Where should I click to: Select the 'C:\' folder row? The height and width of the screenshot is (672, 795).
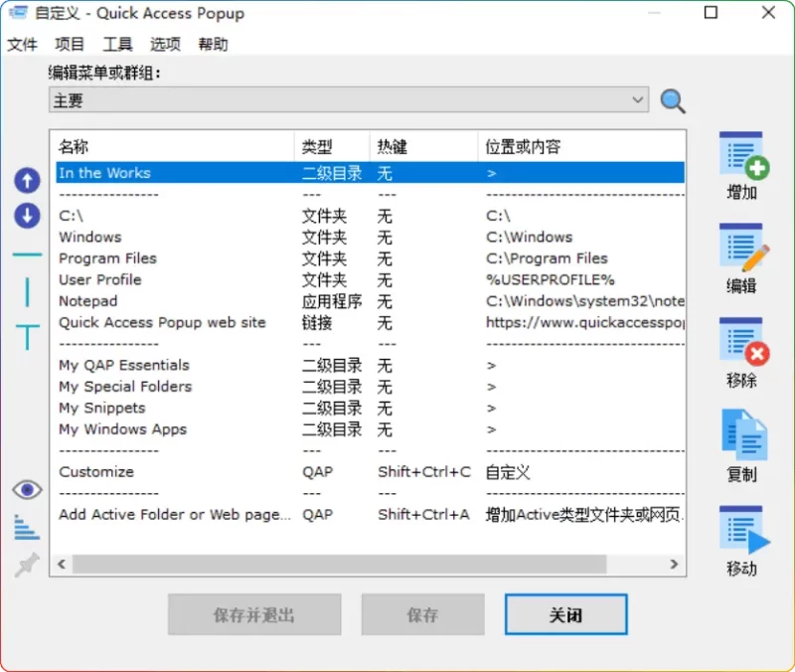pyautogui.click(x=370, y=216)
